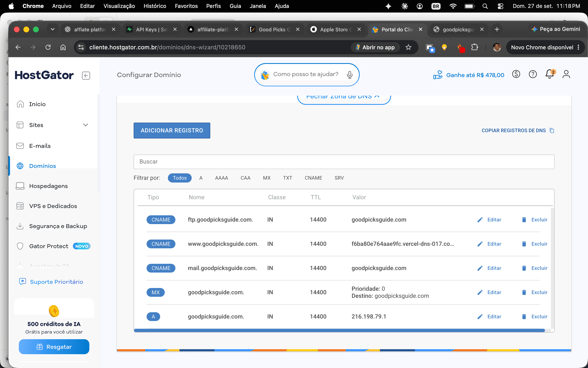Click the copy icon beside Copiar Registros de DNS
Screen dimensions: 588x368
coord(552,131)
